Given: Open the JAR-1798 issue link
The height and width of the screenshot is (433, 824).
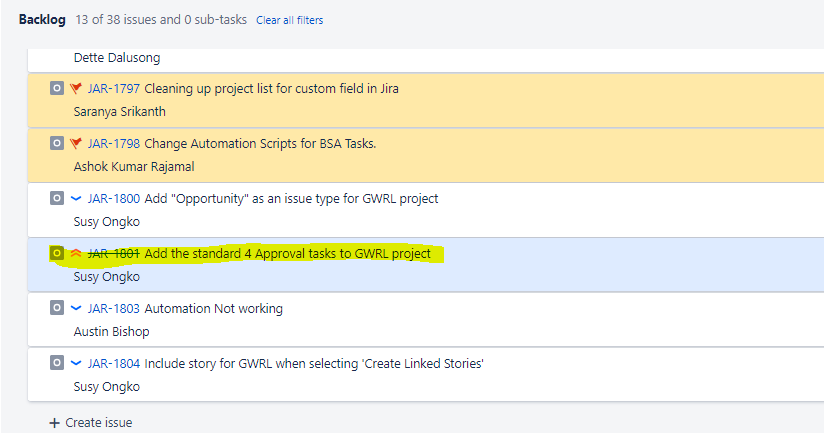Looking at the screenshot, I should (x=113, y=143).
